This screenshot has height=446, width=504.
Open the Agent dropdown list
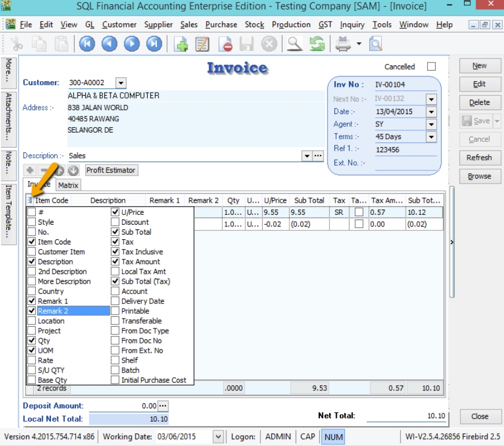coord(431,125)
